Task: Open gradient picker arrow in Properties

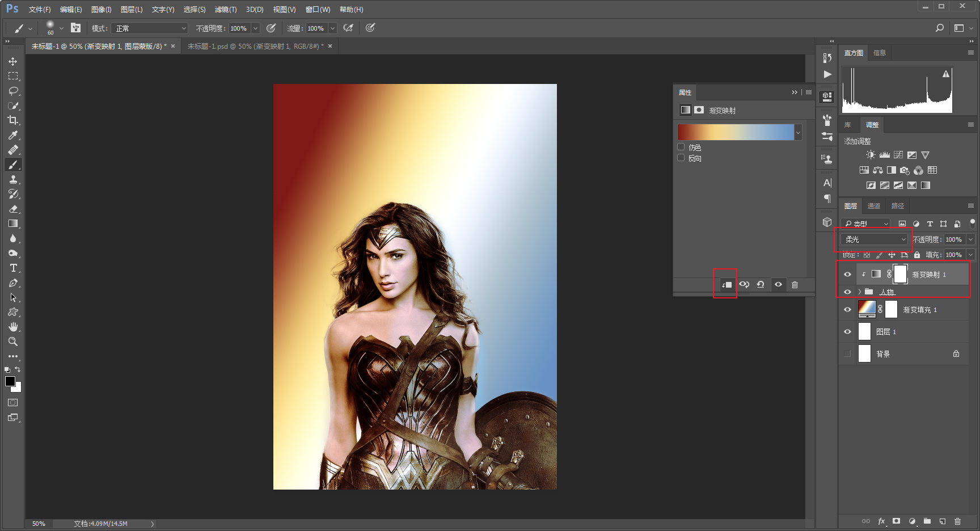Action: pos(798,132)
